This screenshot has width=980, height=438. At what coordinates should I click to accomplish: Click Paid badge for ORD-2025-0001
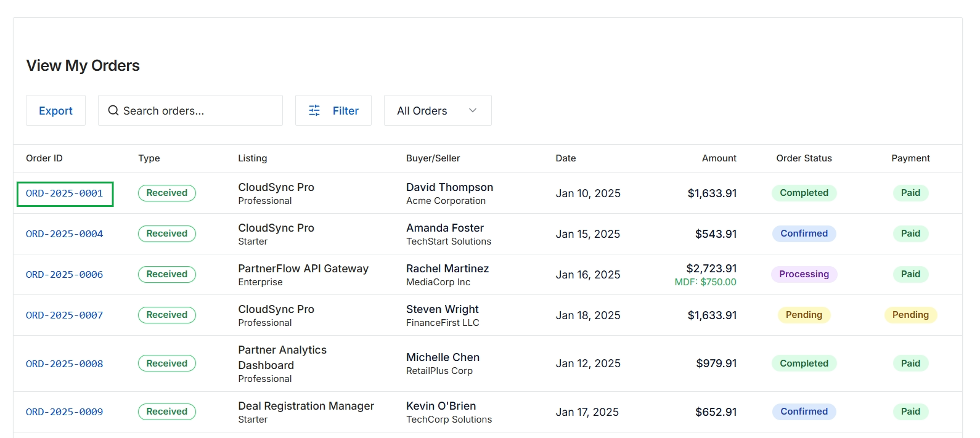[910, 193]
